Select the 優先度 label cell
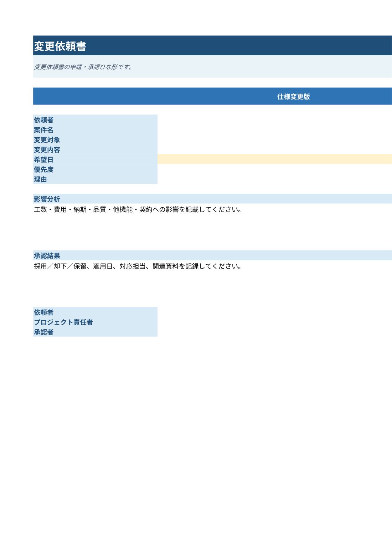 coord(95,169)
